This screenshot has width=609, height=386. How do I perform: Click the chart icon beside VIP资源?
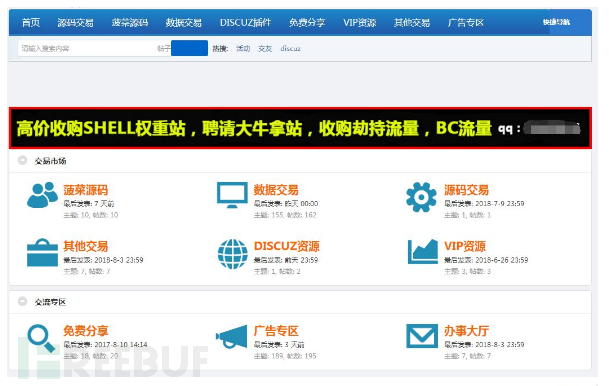tap(423, 252)
